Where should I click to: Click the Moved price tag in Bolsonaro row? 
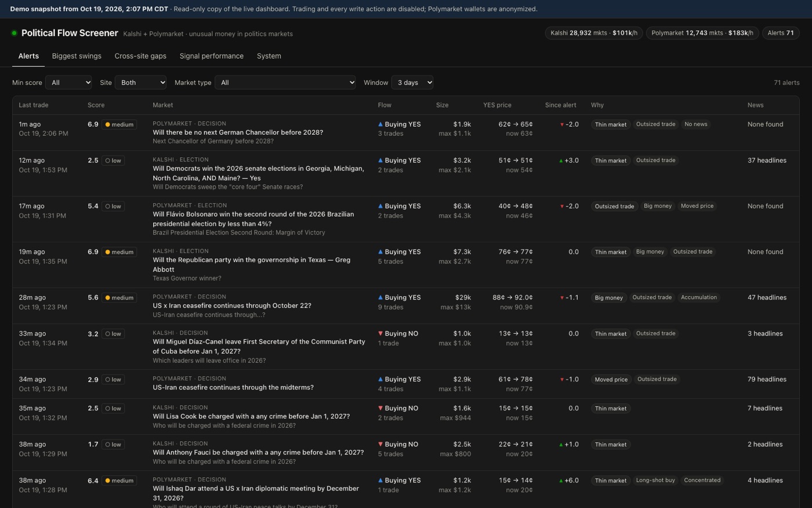697,206
